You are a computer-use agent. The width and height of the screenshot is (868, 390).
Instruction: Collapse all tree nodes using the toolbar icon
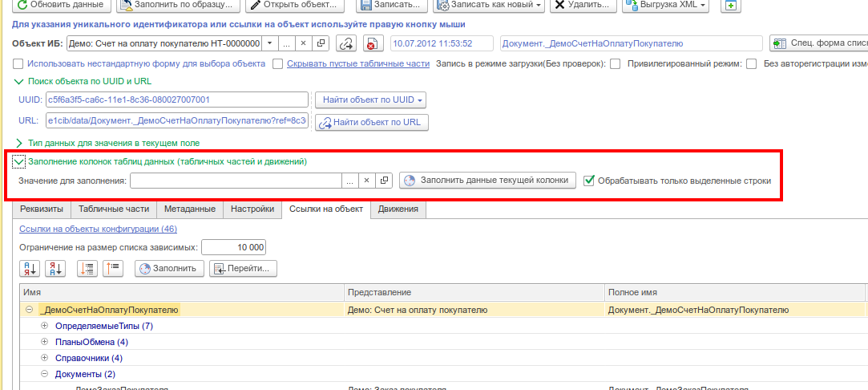pyautogui.click(x=112, y=269)
